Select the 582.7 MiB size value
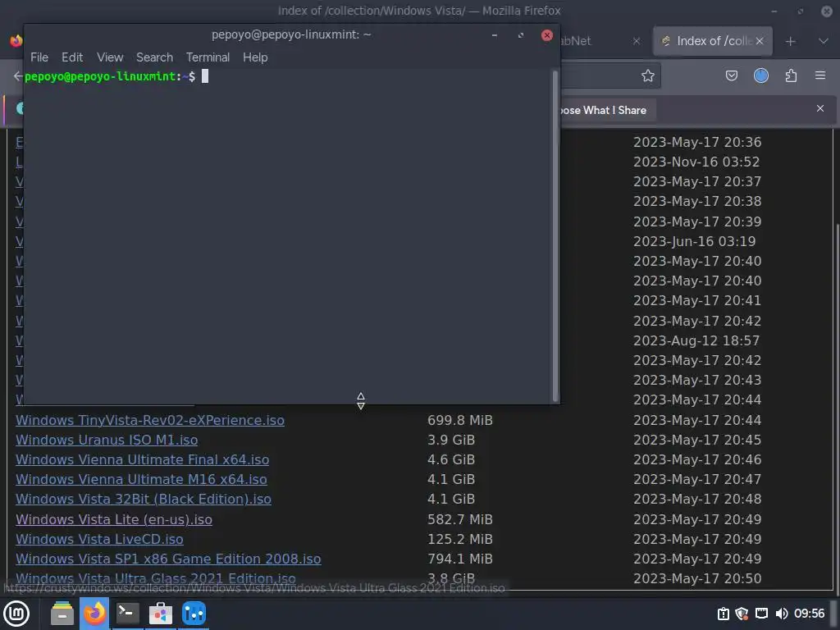 (x=460, y=519)
